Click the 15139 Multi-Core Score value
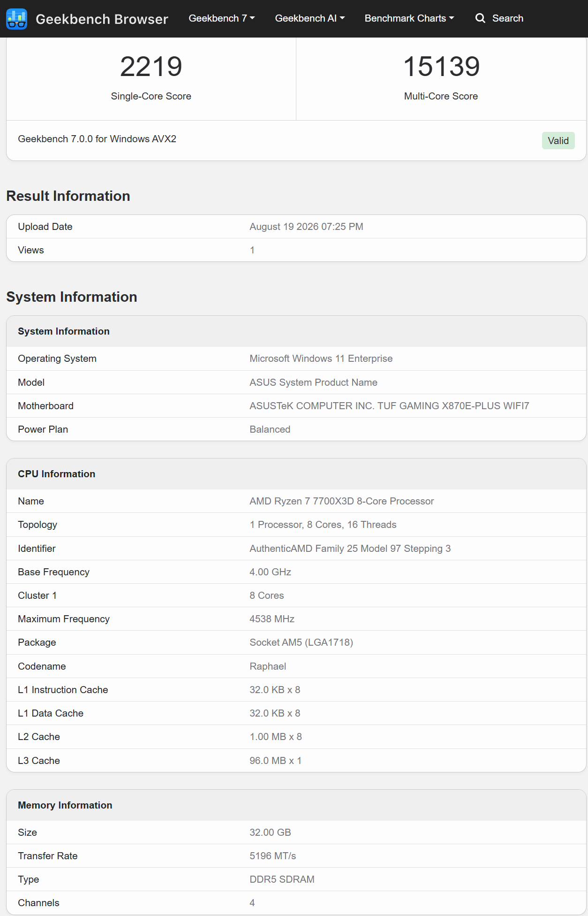This screenshot has height=916, width=588. point(441,66)
